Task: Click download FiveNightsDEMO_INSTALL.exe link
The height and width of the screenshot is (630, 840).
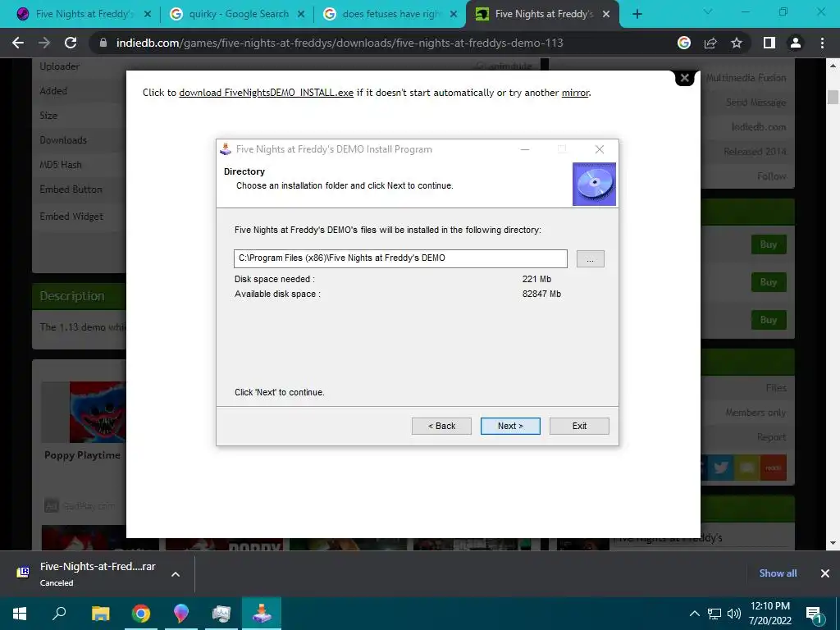Action: (266, 93)
